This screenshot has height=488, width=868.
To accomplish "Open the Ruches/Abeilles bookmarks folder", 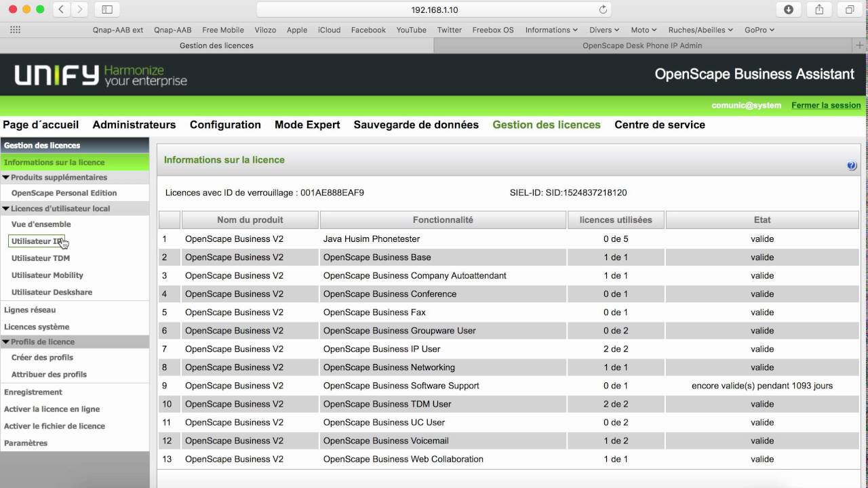I will [701, 30].
